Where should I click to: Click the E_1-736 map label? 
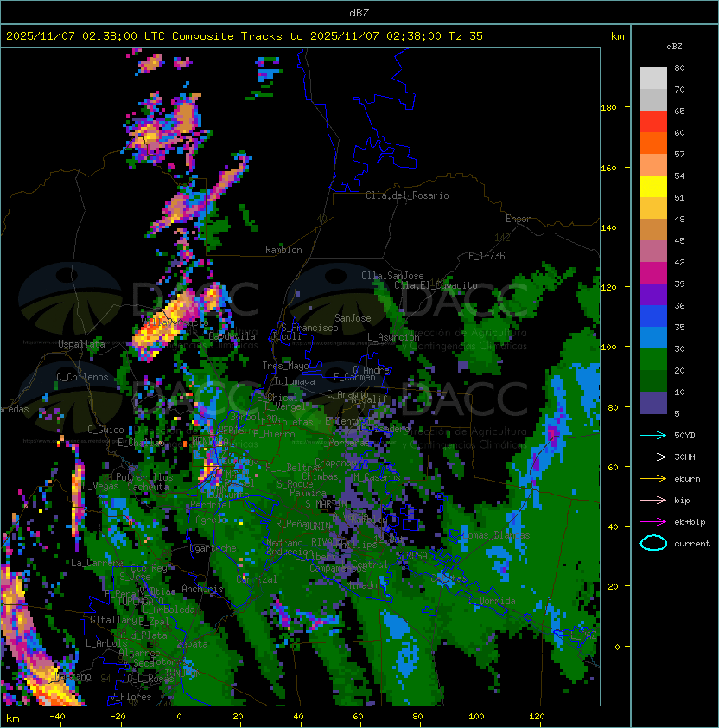click(487, 256)
